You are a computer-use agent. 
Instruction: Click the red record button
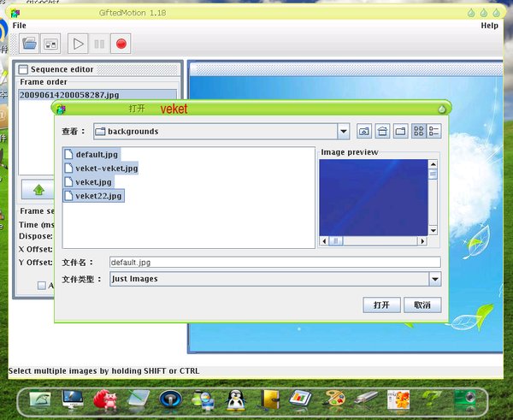[x=121, y=44]
